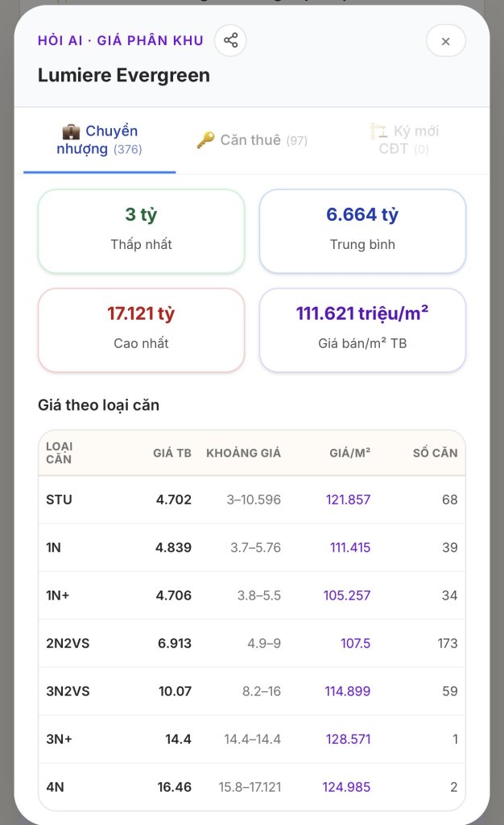Select the 4N unit type row
This screenshot has width=504, height=825.
point(252,787)
